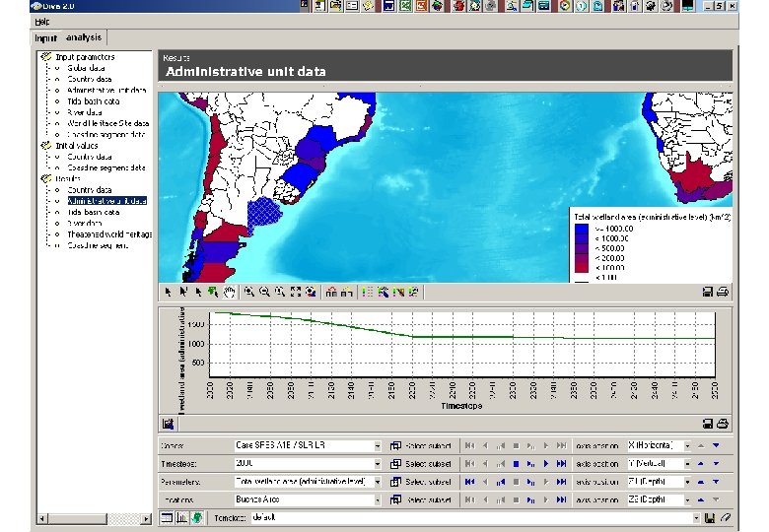Open axis position dropdown for Y (Vertical)
This screenshot has width=769, height=532.
tap(687, 464)
